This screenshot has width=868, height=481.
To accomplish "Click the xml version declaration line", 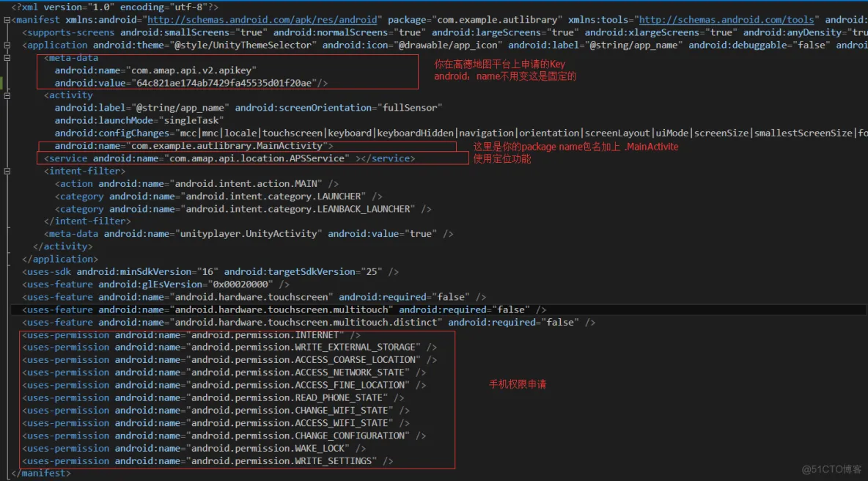I will pyautogui.click(x=114, y=7).
